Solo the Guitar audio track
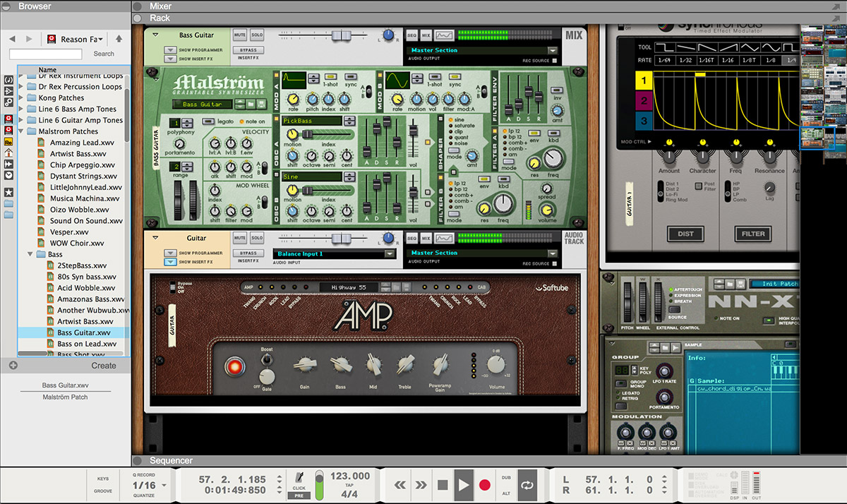Image resolution: width=847 pixels, height=504 pixels. point(256,238)
